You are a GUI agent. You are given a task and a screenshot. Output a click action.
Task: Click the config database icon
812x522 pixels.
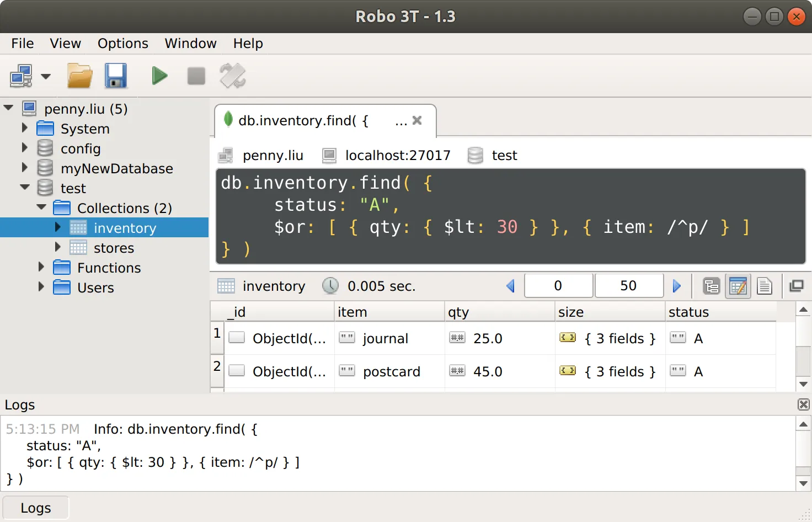[x=45, y=148]
